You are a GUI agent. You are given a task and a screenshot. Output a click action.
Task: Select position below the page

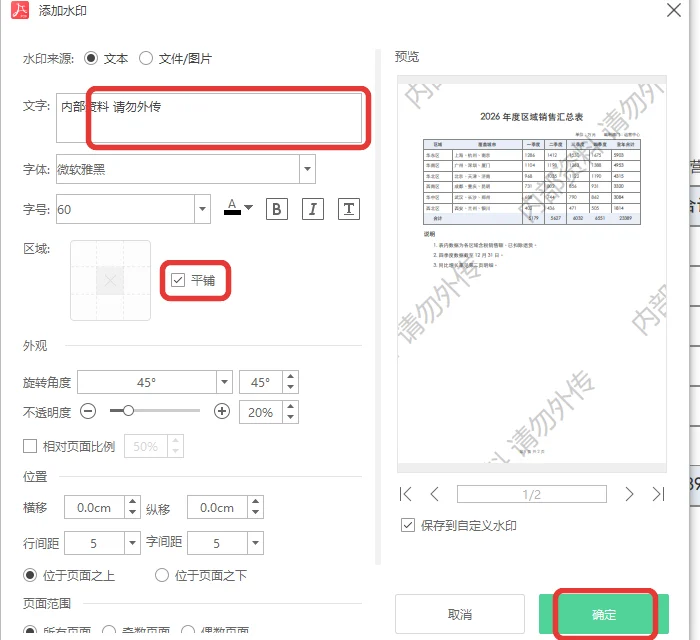coord(162,575)
